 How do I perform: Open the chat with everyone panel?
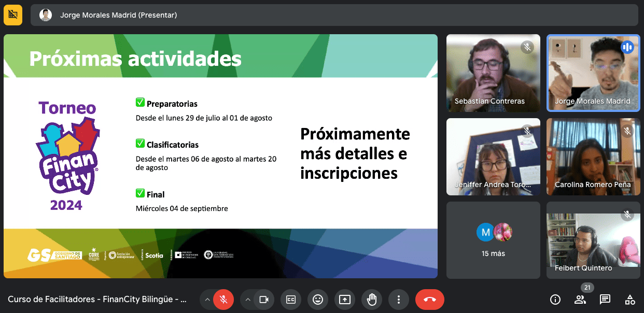click(605, 300)
